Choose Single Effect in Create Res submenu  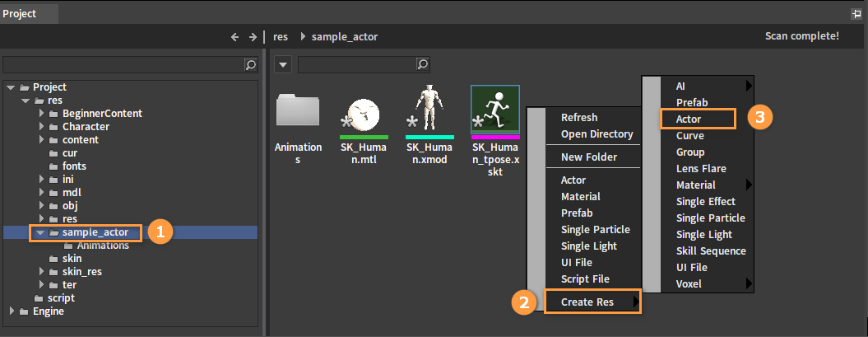(708, 202)
